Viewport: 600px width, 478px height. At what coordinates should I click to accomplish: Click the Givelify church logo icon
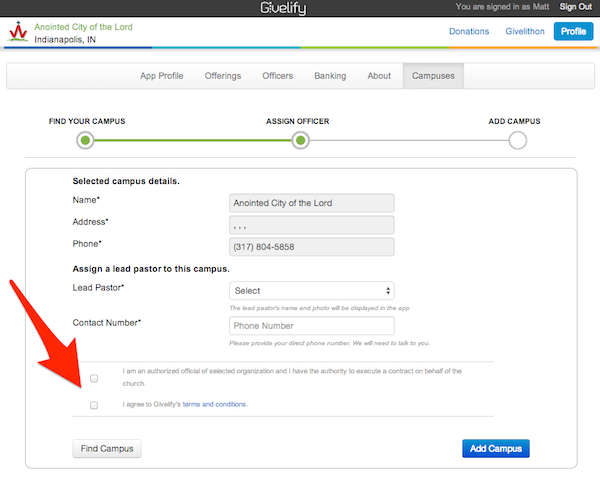pyautogui.click(x=17, y=33)
